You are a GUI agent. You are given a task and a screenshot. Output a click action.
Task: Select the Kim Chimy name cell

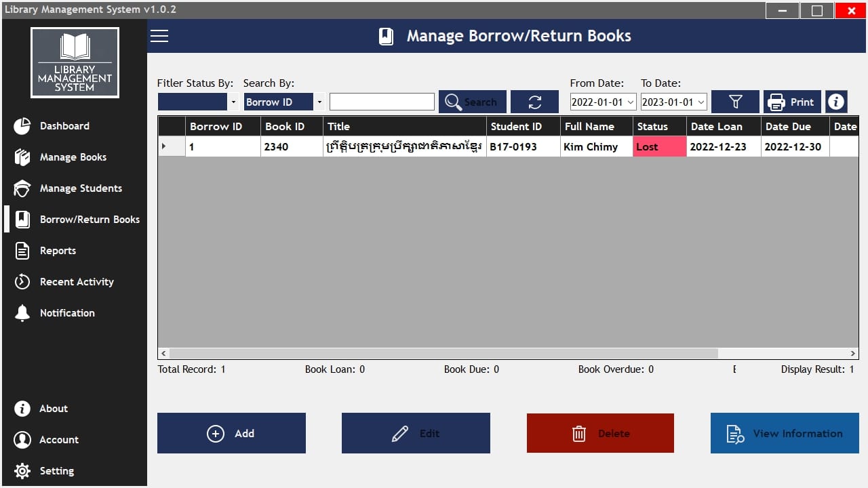pos(597,146)
